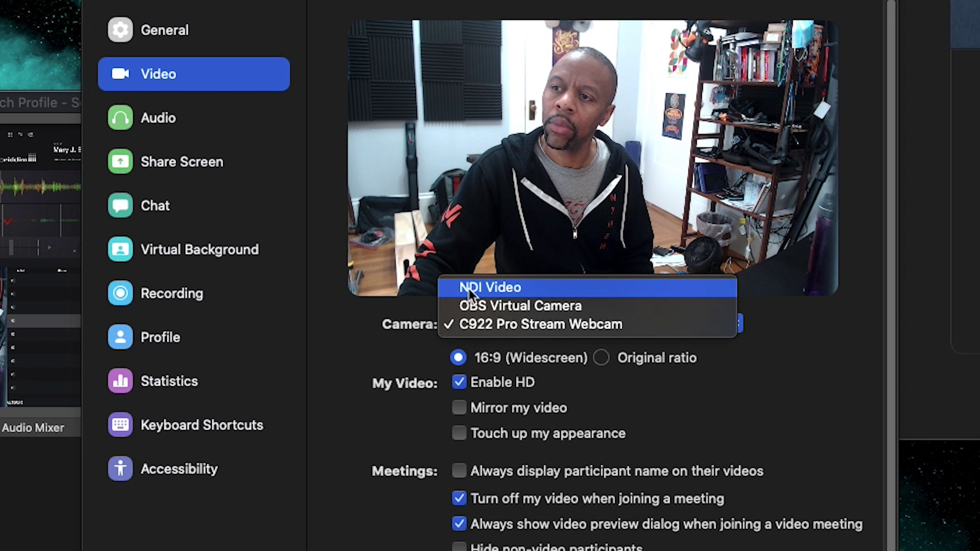Select the Audio settings icon
Screen dimensions: 980x551
pyautogui.click(x=120, y=118)
